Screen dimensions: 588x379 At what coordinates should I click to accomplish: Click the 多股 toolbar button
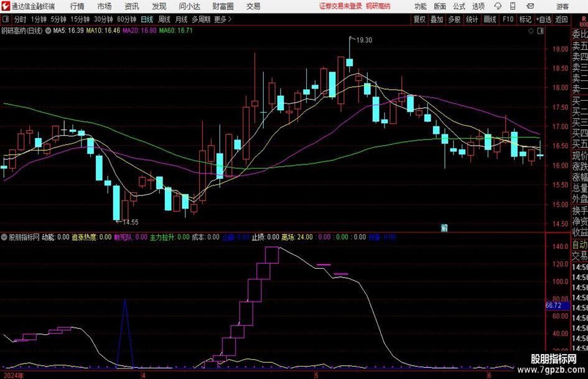(x=454, y=19)
